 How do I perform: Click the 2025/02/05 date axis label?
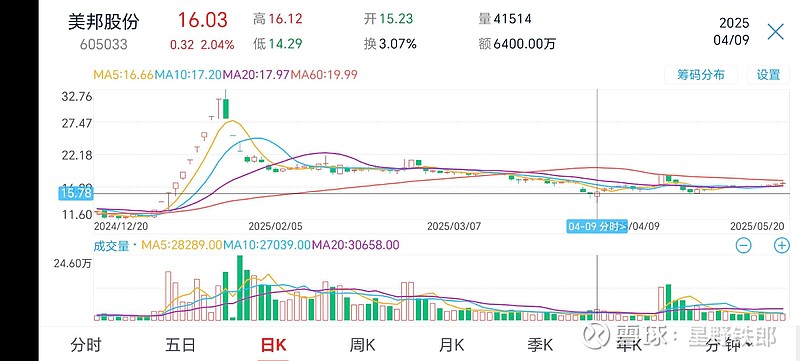275,225
